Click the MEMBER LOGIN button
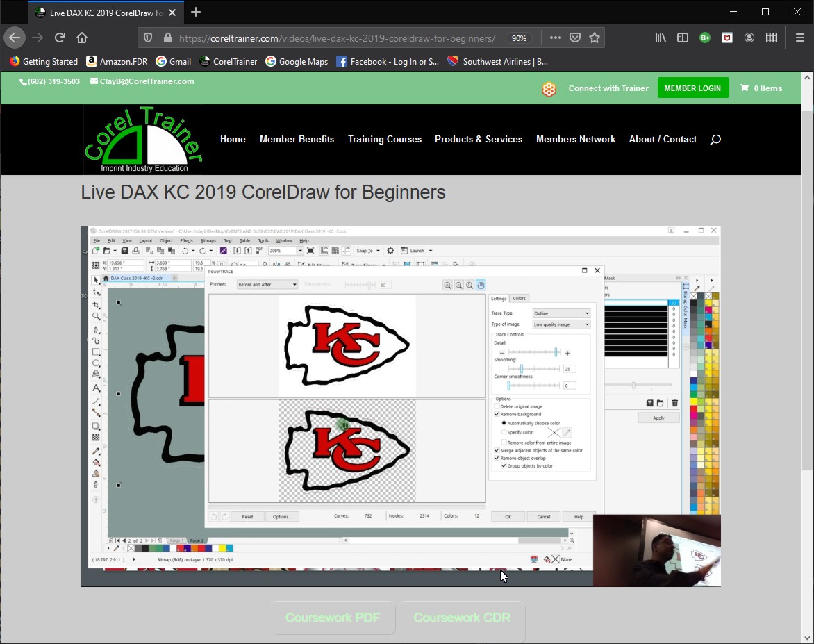 [x=692, y=88]
